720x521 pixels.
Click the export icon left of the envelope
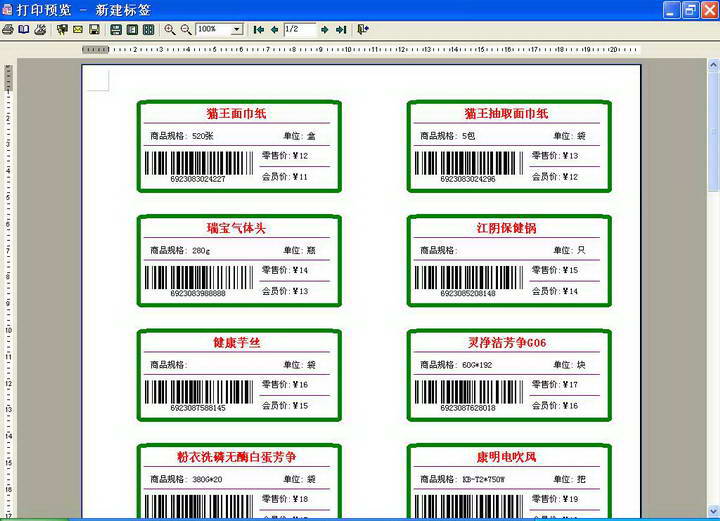click(x=62, y=30)
